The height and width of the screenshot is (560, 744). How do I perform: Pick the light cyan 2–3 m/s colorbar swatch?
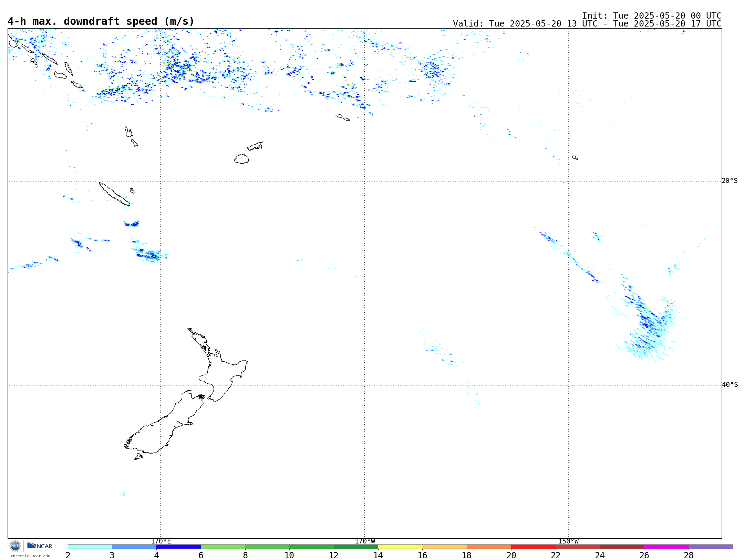(90, 547)
